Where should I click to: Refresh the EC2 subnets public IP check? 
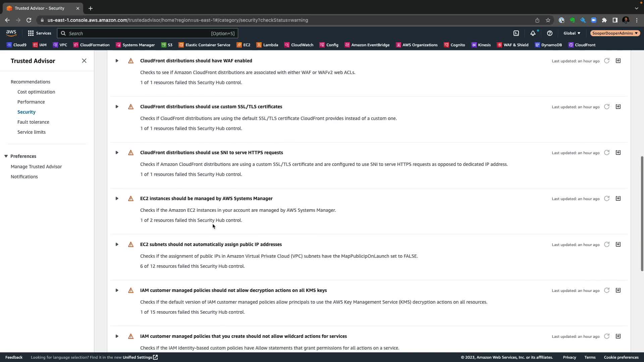tap(606, 244)
